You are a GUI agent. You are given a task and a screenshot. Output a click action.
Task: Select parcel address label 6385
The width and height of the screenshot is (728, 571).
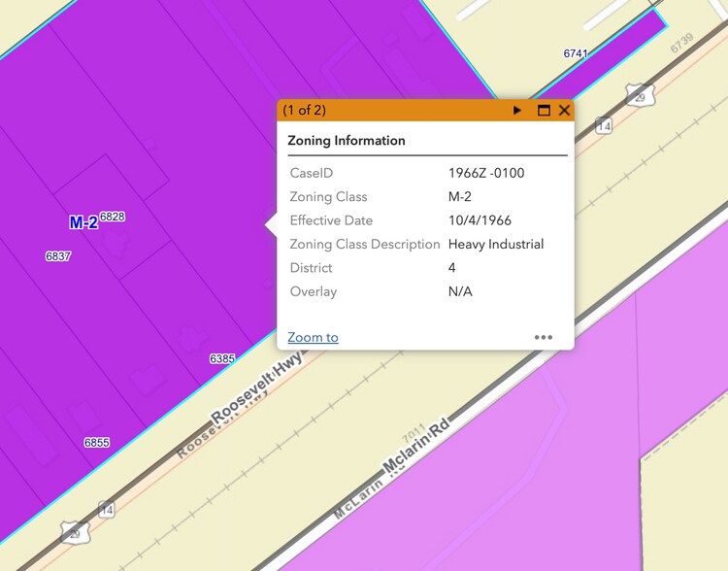(222, 359)
